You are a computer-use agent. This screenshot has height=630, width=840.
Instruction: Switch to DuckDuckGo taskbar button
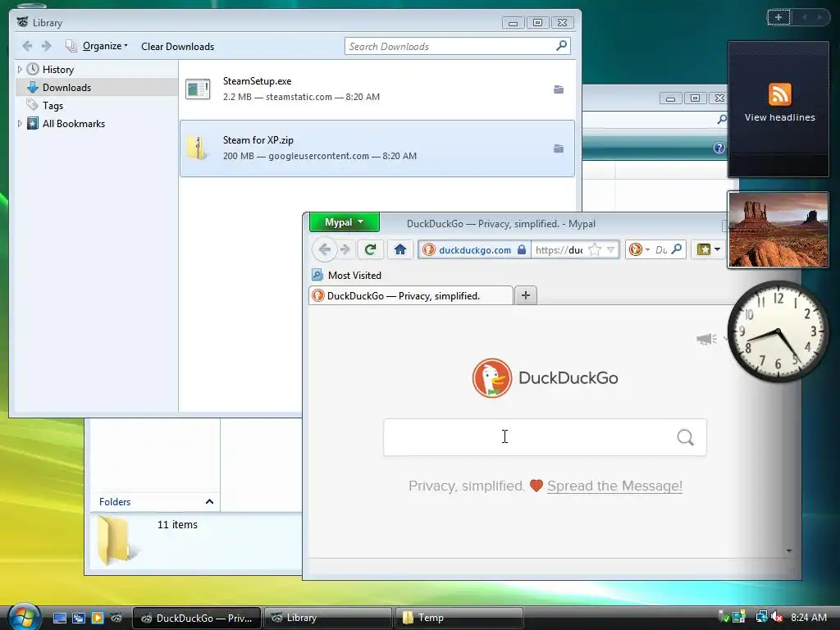(197, 618)
